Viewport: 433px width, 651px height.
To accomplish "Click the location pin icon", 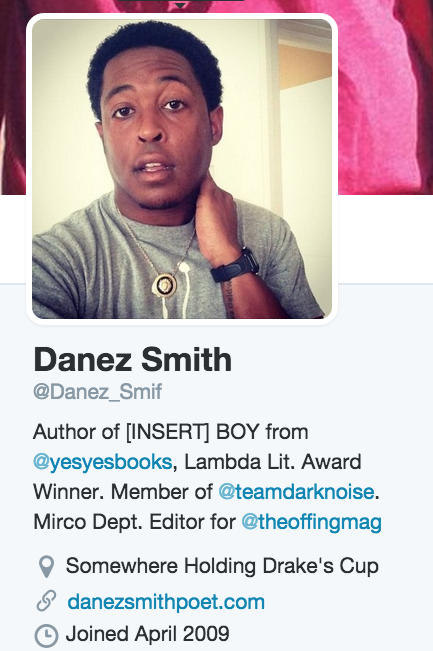I will click(46, 567).
